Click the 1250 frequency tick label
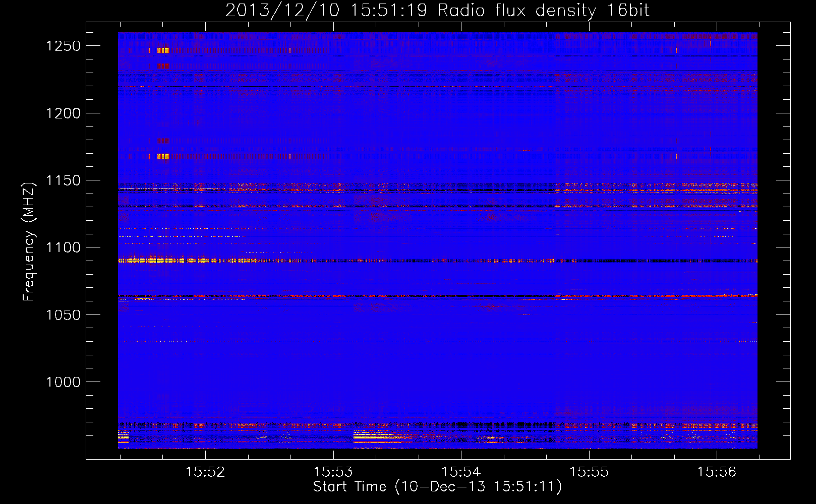This screenshot has width=816, height=504. [63, 46]
